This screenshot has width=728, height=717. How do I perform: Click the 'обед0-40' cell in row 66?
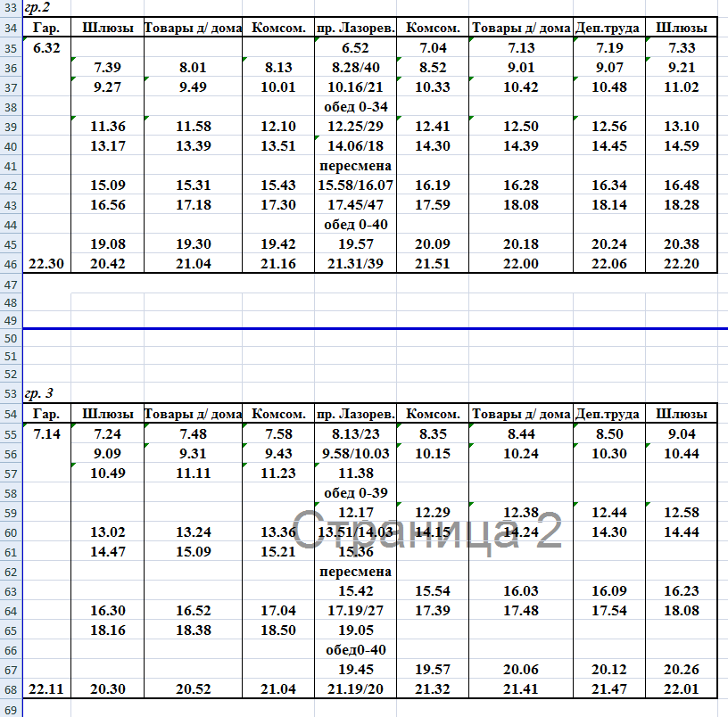[x=355, y=649]
